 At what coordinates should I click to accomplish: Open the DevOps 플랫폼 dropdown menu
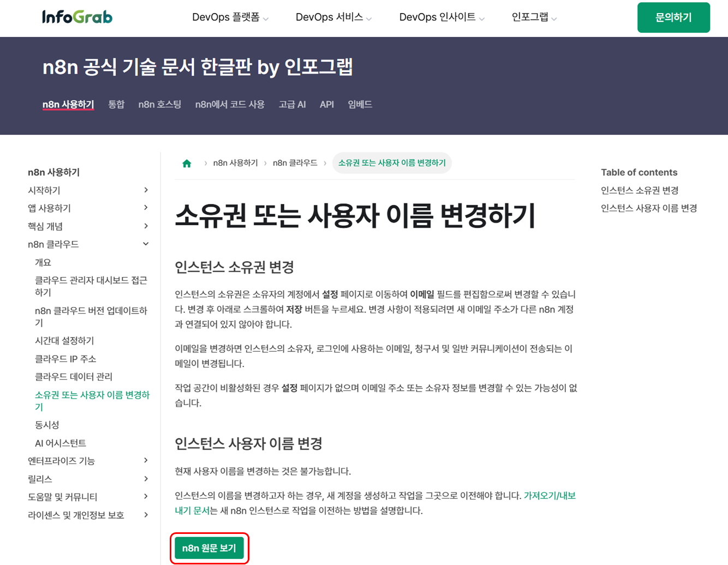click(230, 17)
